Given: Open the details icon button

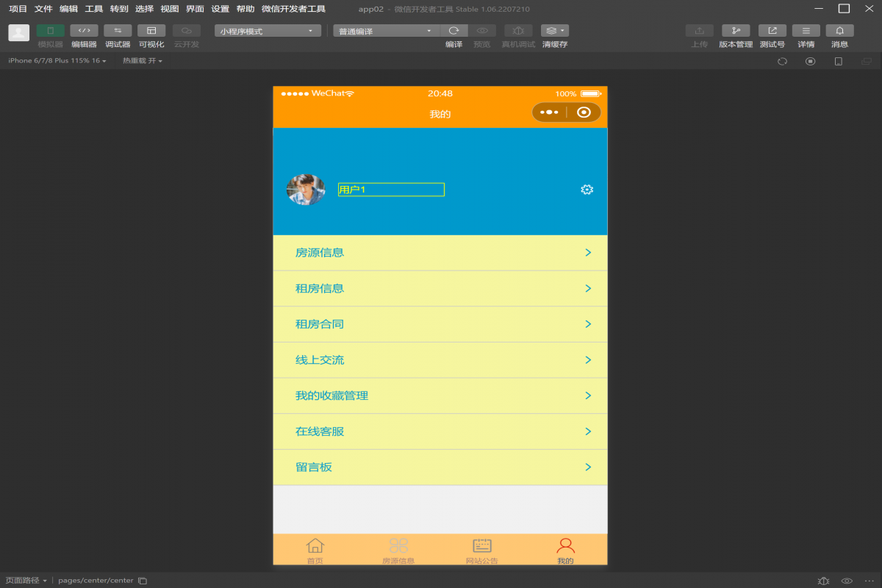Looking at the screenshot, I should pyautogui.click(x=806, y=31).
